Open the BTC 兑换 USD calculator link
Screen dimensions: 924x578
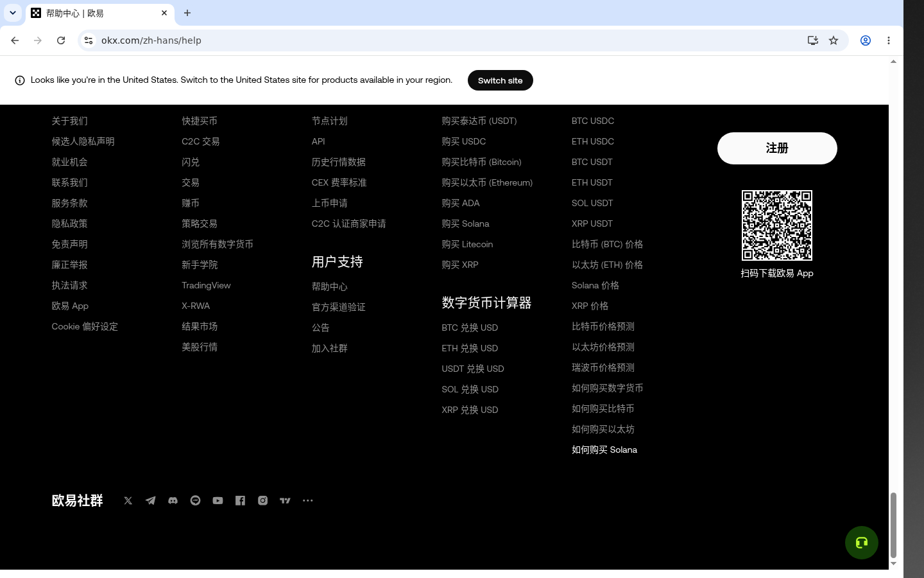point(470,328)
